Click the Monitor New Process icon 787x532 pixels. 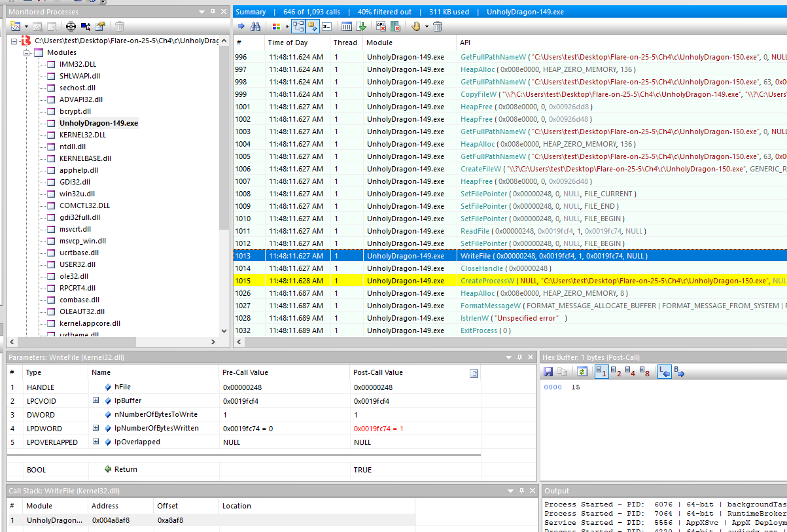(15, 26)
